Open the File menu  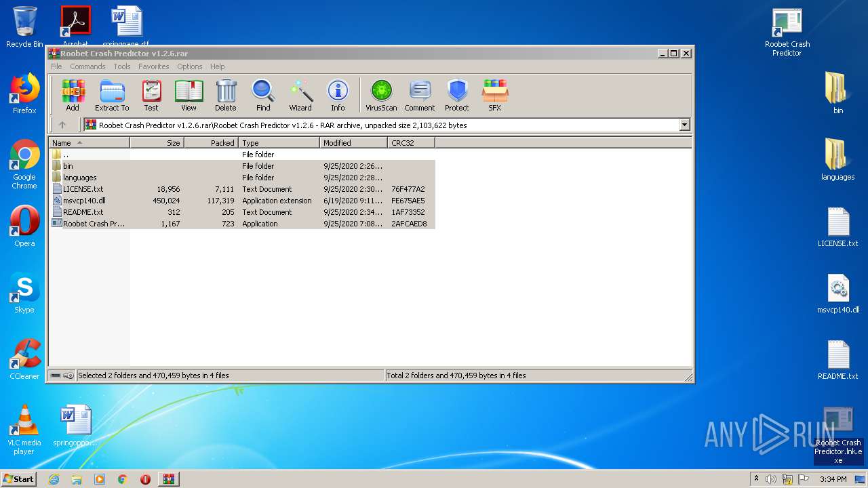(x=56, y=66)
